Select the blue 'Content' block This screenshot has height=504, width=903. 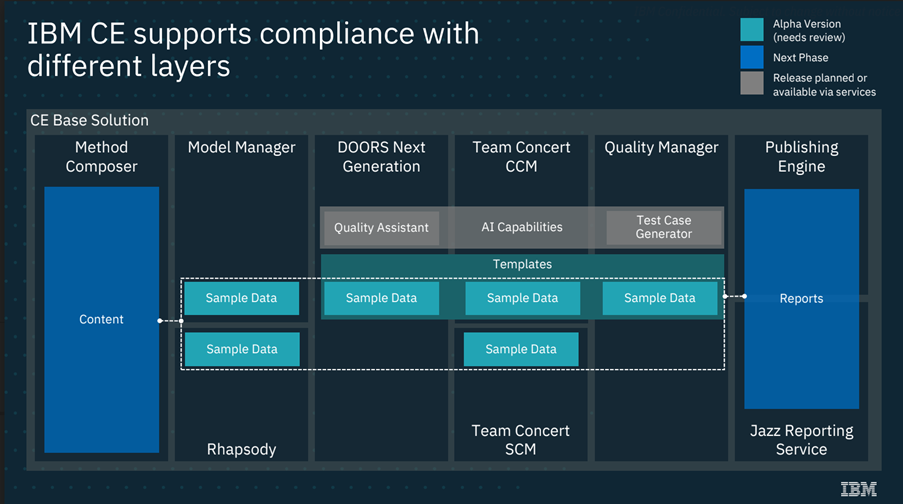tap(101, 319)
